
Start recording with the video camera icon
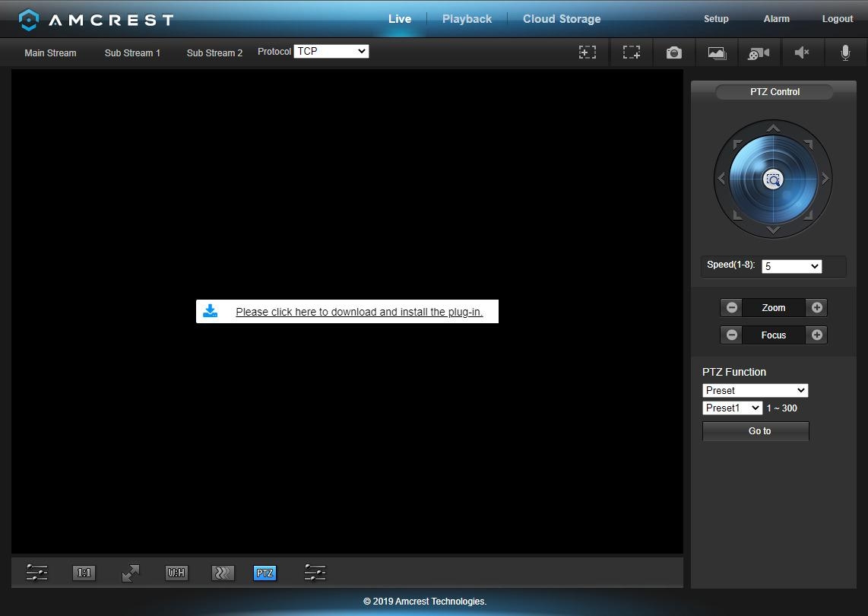pos(759,52)
